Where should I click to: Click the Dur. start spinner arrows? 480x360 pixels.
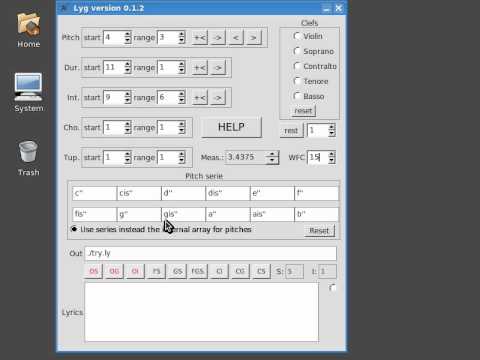[128, 68]
